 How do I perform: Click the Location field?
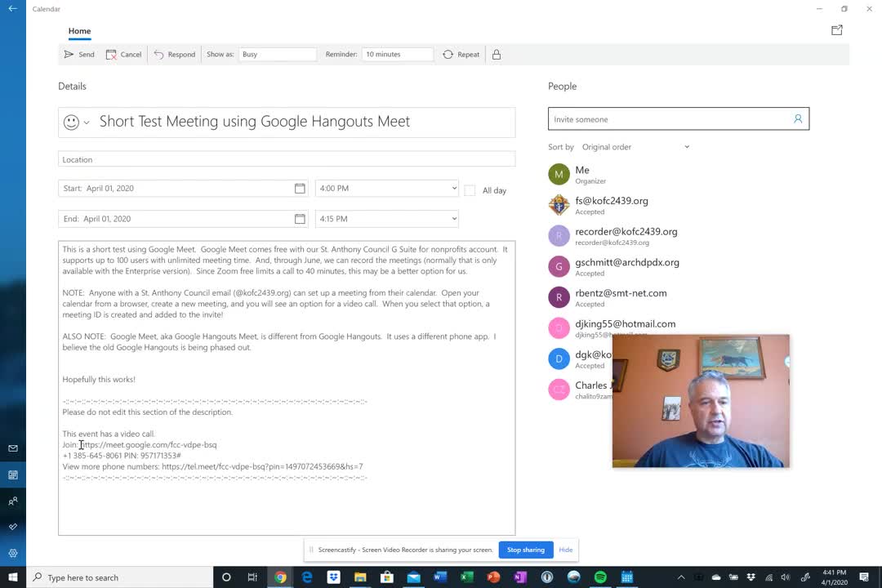[287, 159]
